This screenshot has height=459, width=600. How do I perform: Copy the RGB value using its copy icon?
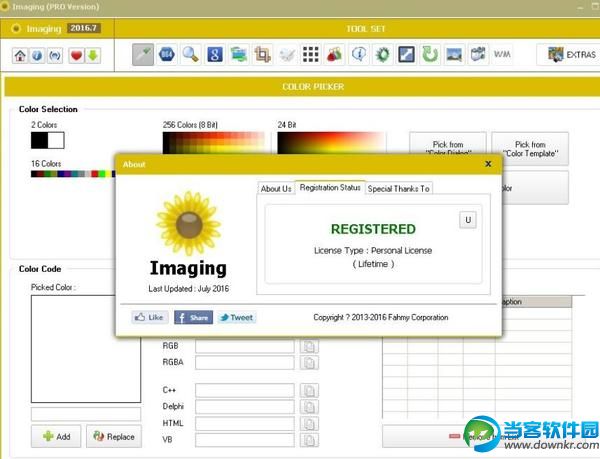click(309, 346)
